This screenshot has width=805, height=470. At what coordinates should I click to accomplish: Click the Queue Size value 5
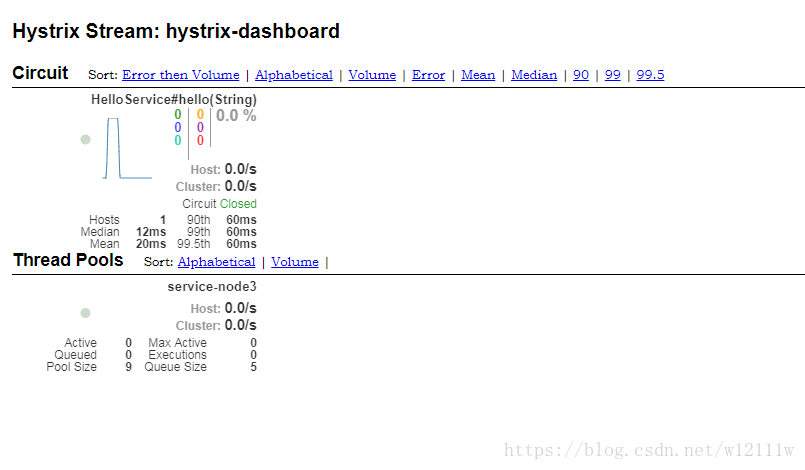[x=254, y=367]
